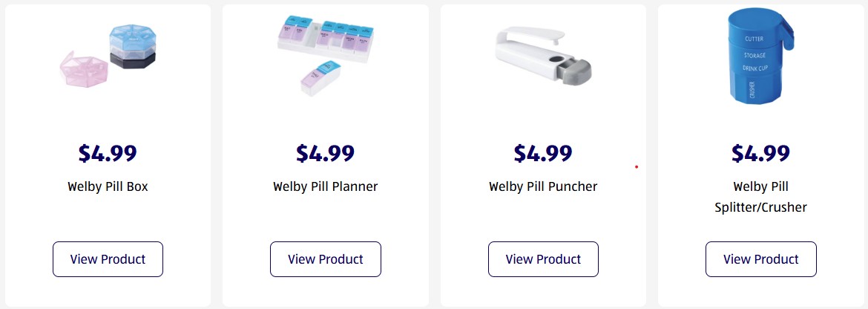Image resolution: width=868 pixels, height=309 pixels.
Task: Select the Welby Pill Planner product name
Action: [x=325, y=186]
